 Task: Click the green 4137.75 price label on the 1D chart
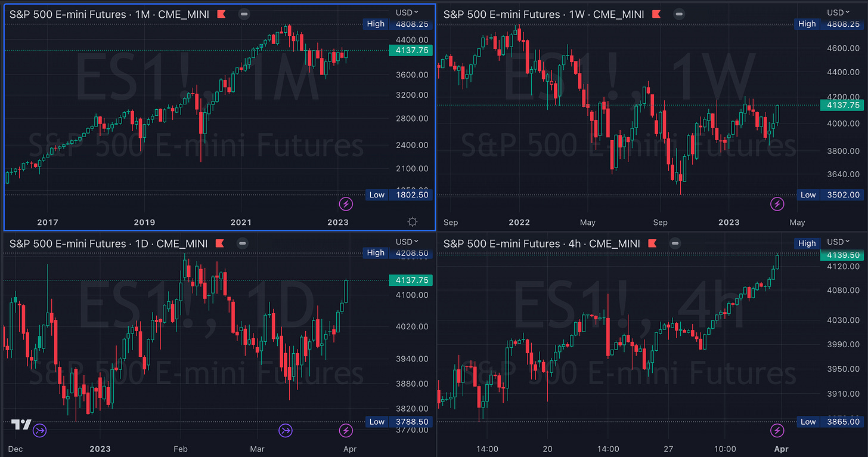click(x=410, y=280)
